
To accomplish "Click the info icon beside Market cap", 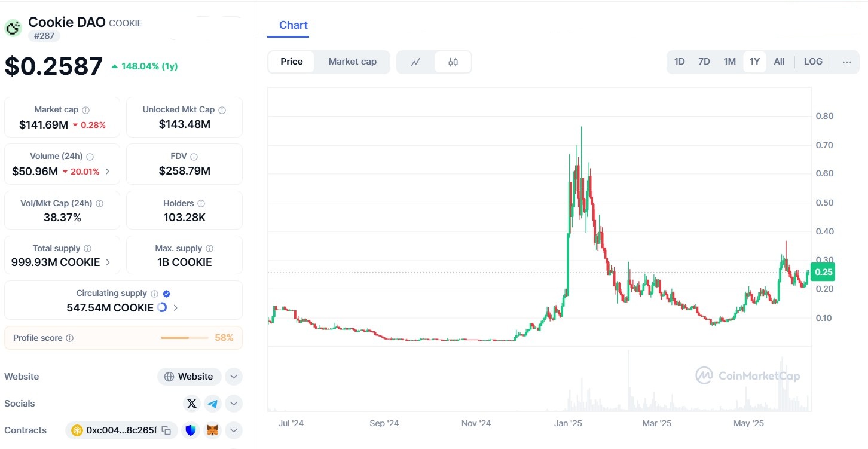I will (x=86, y=110).
